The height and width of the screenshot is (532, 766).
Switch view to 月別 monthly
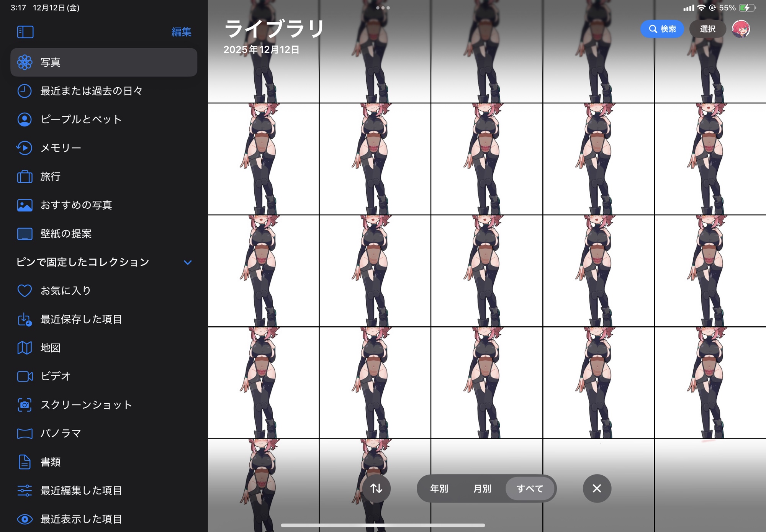click(482, 489)
